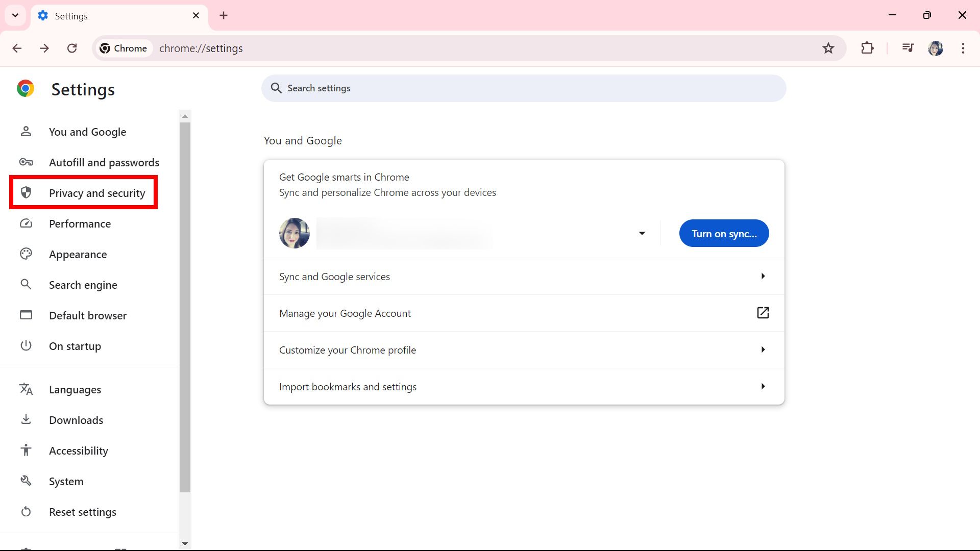
Task: Open a new browser tab
Action: 224,15
